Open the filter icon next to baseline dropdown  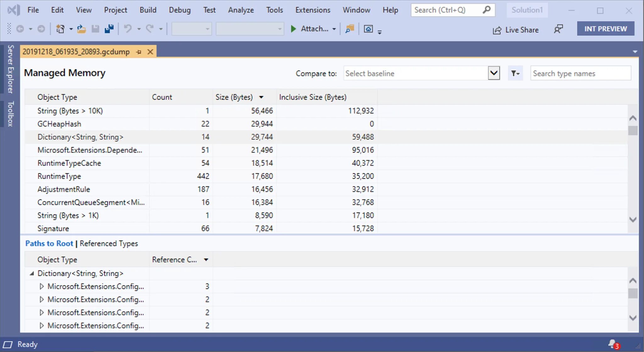click(x=515, y=73)
